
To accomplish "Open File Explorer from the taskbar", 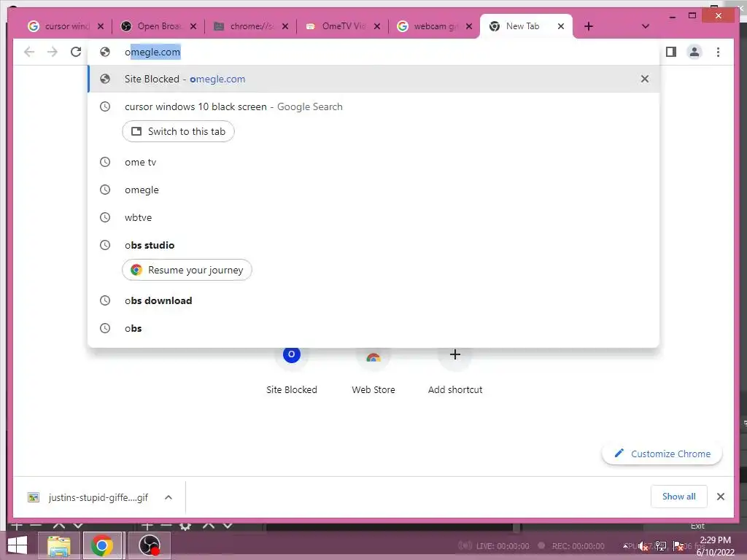I will [x=59, y=545].
